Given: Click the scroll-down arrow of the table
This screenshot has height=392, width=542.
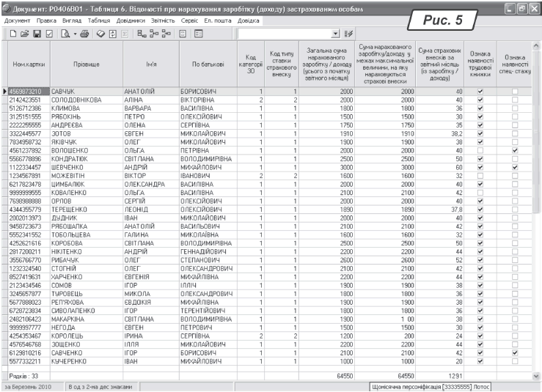Looking at the screenshot, I should [x=535, y=375].
